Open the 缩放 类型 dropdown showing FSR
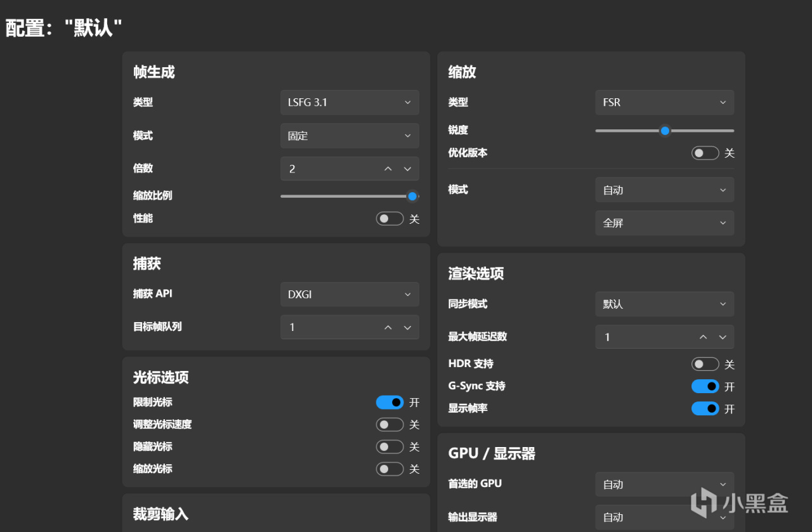The height and width of the screenshot is (532, 812). pyautogui.click(x=664, y=102)
